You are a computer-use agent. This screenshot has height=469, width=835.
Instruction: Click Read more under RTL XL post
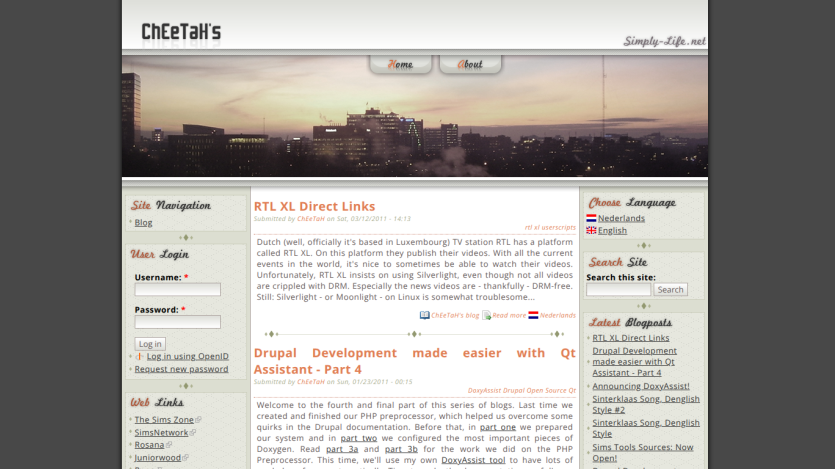pos(509,315)
